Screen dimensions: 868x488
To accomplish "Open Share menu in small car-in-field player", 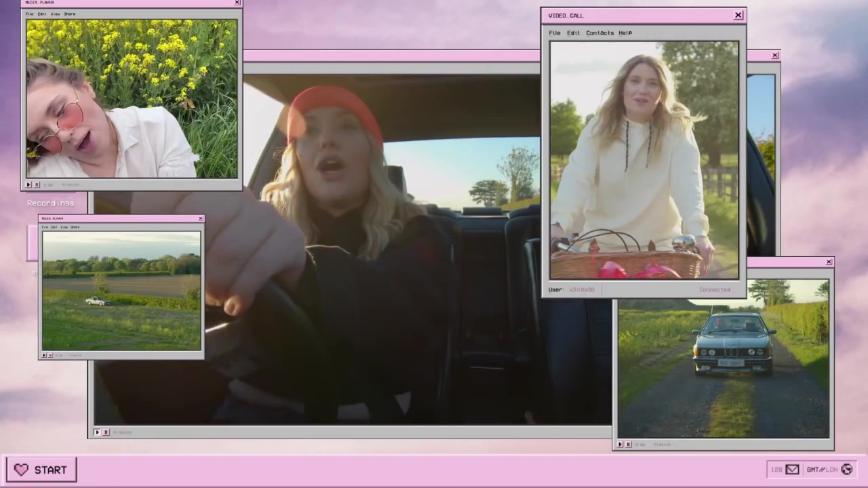I will click(x=75, y=227).
